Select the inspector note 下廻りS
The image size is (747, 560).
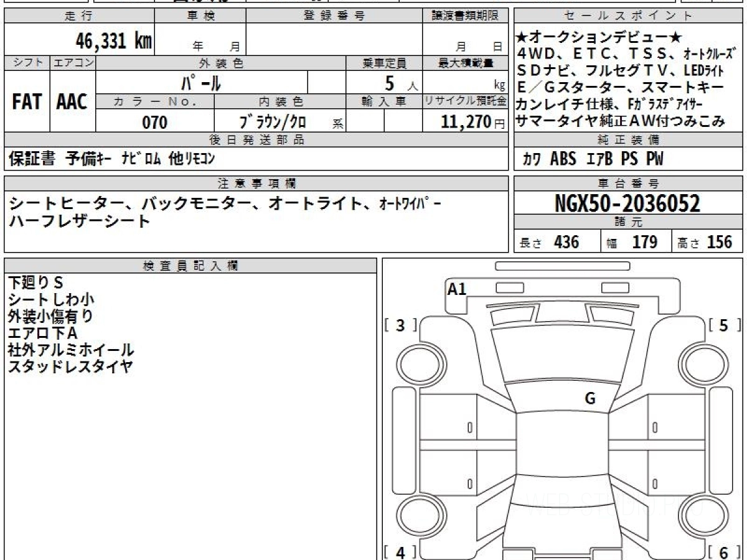(37, 282)
